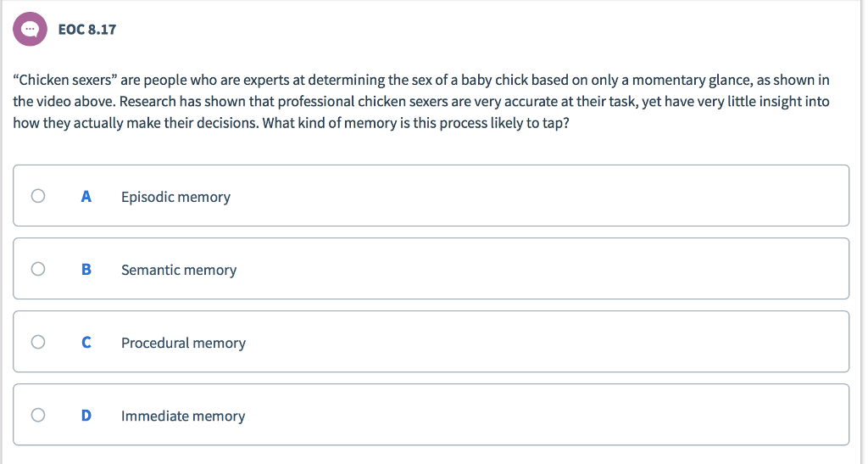Viewport: 868px width, 464px height.
Task: Mark the Immediate memory radio button
Action: point(38,416)
